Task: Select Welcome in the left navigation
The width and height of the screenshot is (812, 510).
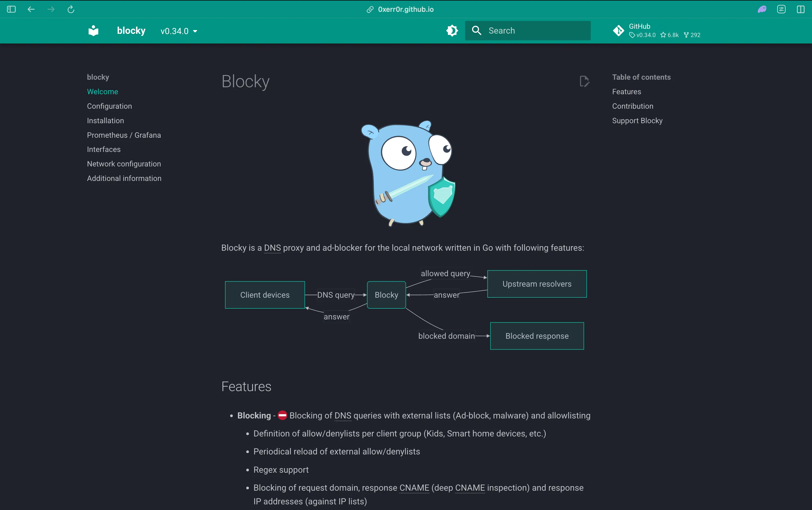Action: [x=103, y=92]
